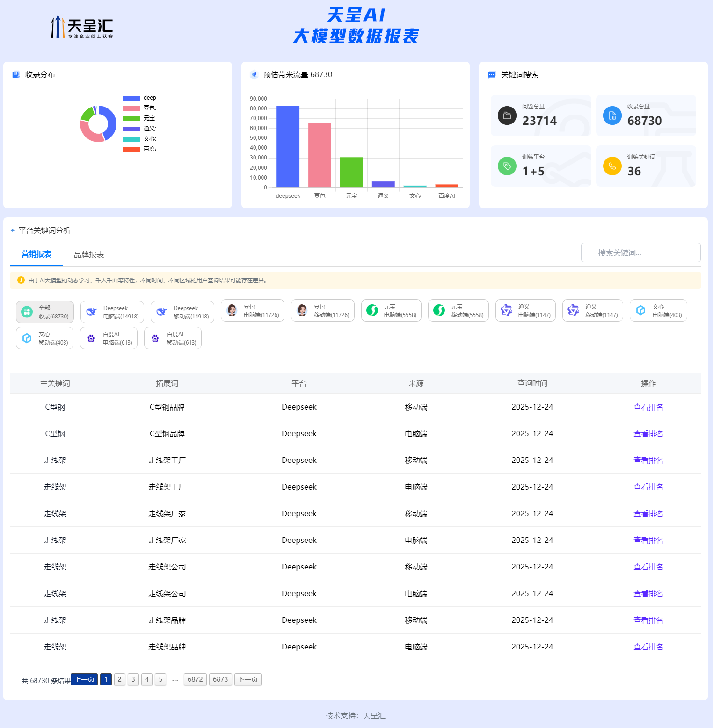Click the 搜索关键词 search field

(640, 252)
